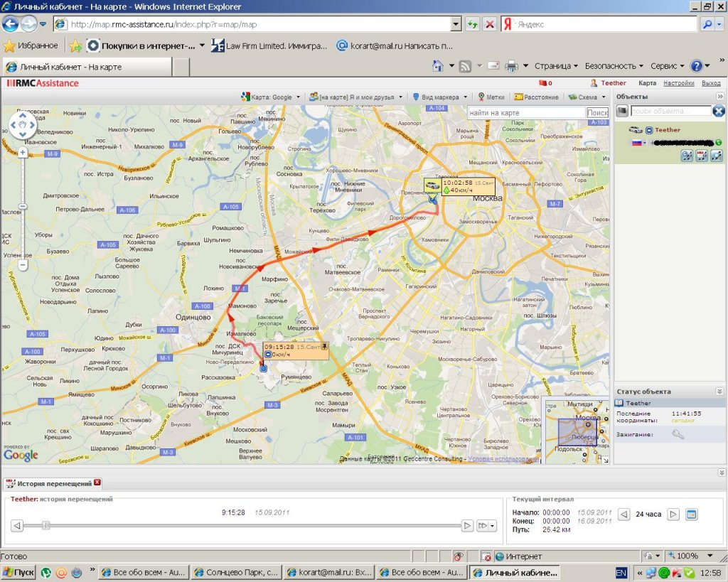Click the car icon beside Teether
Screen dimensions: 728x582
[x=635, y=130]
